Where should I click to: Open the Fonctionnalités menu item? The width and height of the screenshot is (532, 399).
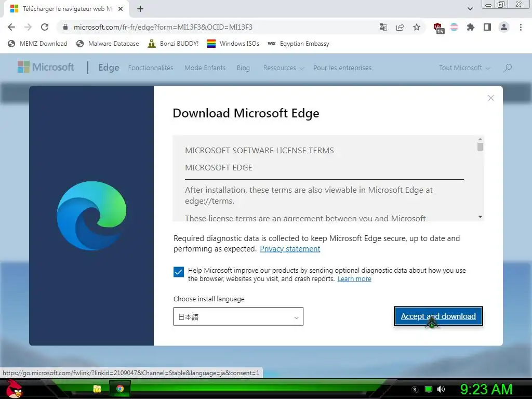click(x=151, y=68)
